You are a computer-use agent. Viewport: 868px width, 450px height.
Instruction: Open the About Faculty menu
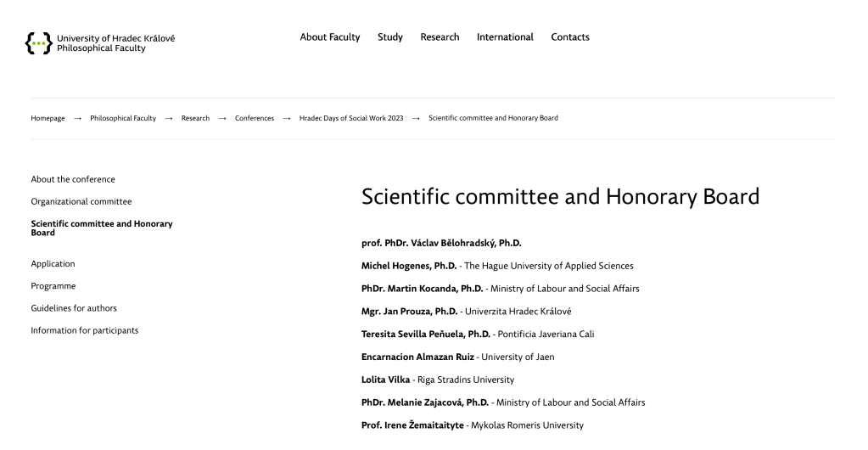click(x=330, y=37)
